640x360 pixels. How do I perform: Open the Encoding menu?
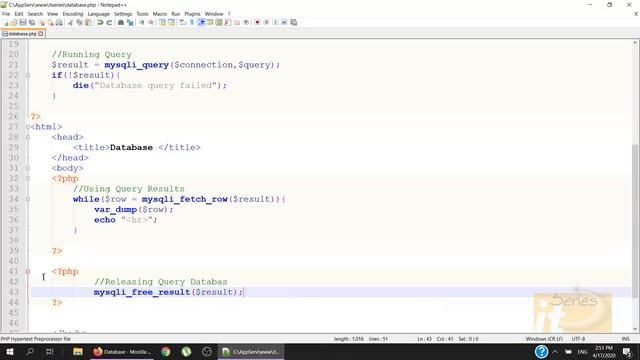tap(73, 14)
